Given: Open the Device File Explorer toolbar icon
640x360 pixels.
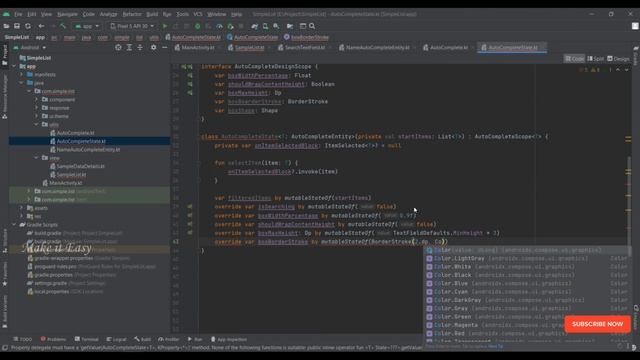Looking at the screenshot, I should [x=290, y=26].
